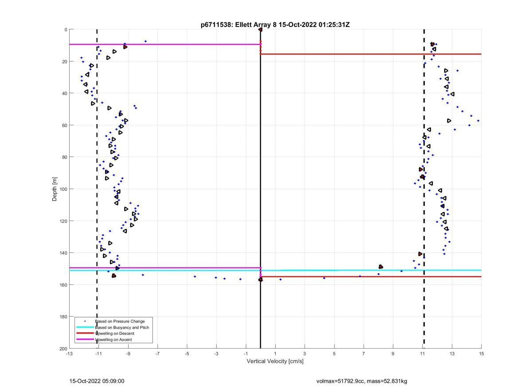
Task: Click the timestamp '15-Oct-2022 05:09:00'
Action: click(97, 381)
